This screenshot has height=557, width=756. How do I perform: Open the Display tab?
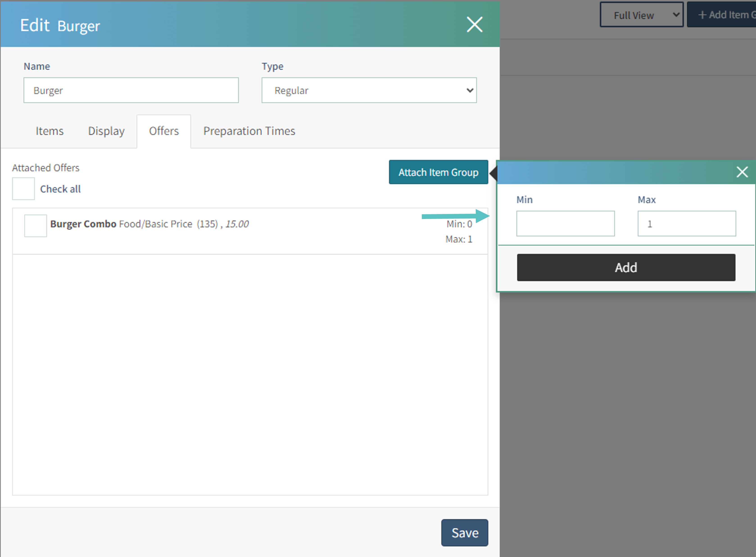(106, 131)
